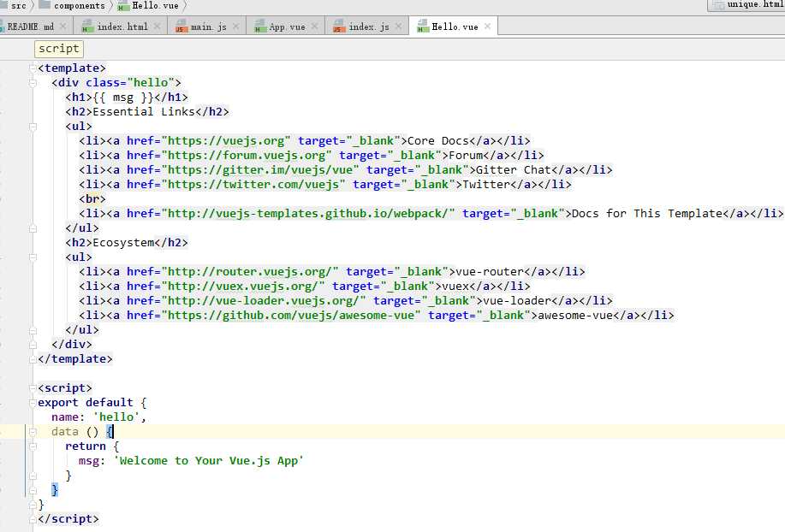
Task: Click the App.vue tab file icon
Action: pyautogui.click(x=260, y=26)
